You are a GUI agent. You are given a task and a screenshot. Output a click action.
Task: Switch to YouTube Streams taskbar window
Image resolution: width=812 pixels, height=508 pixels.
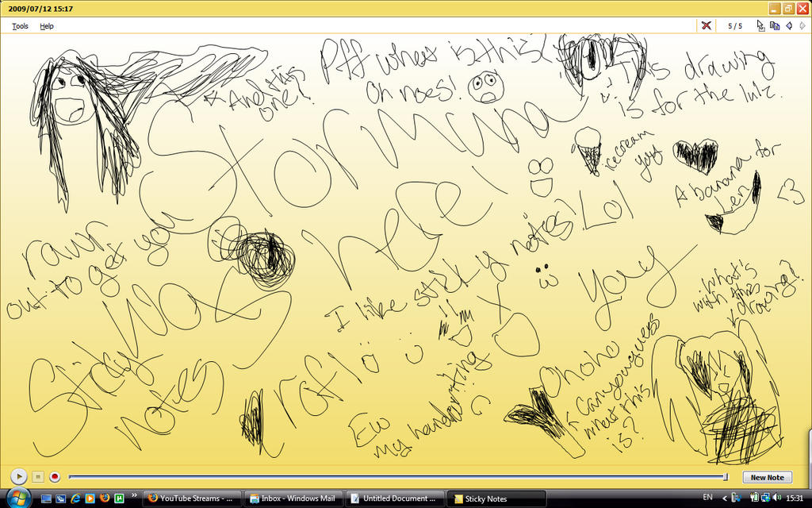[192, 498]
